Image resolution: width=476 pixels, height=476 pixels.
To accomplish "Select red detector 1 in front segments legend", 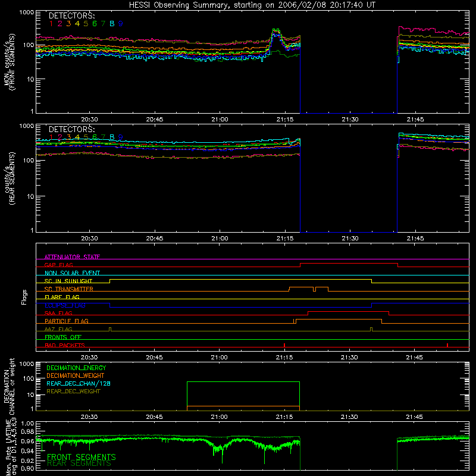I will tap(51, 24).
